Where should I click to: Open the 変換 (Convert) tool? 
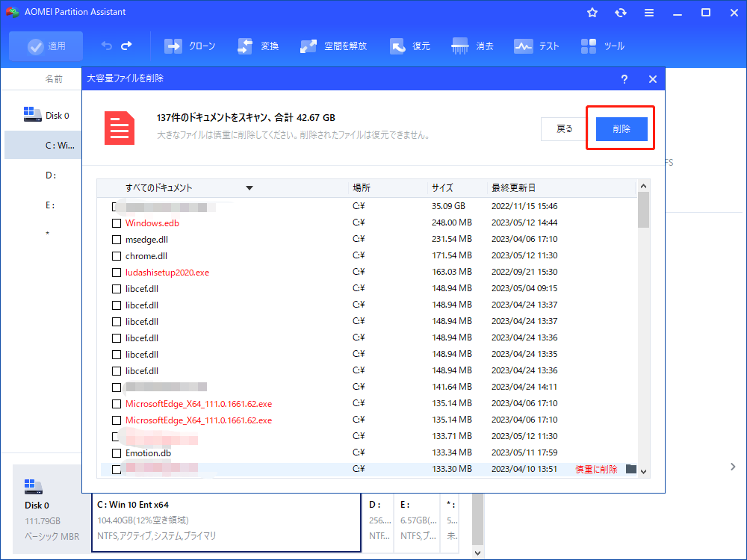point(258,46)
